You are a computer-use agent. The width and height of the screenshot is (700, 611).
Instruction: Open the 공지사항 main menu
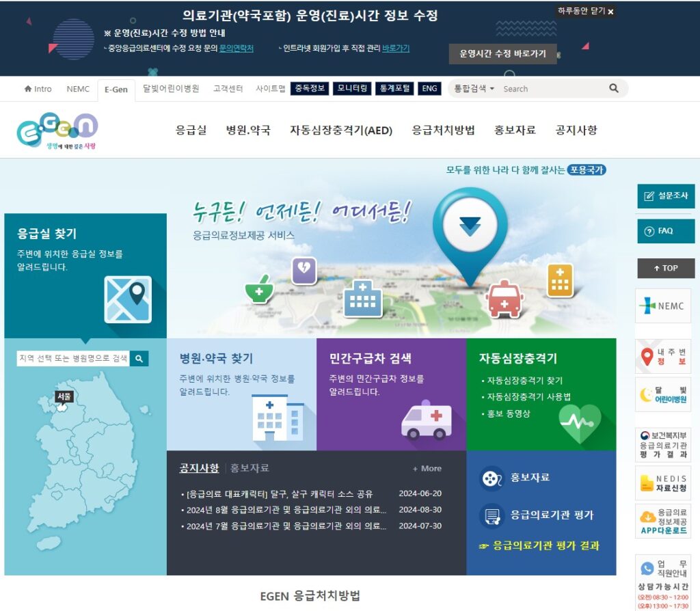tap(576, 130)
